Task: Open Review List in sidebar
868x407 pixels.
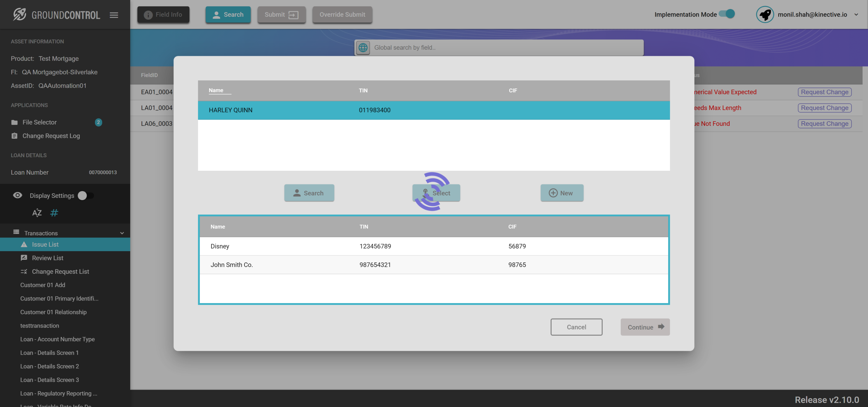Action: click(x=47, y=258)
